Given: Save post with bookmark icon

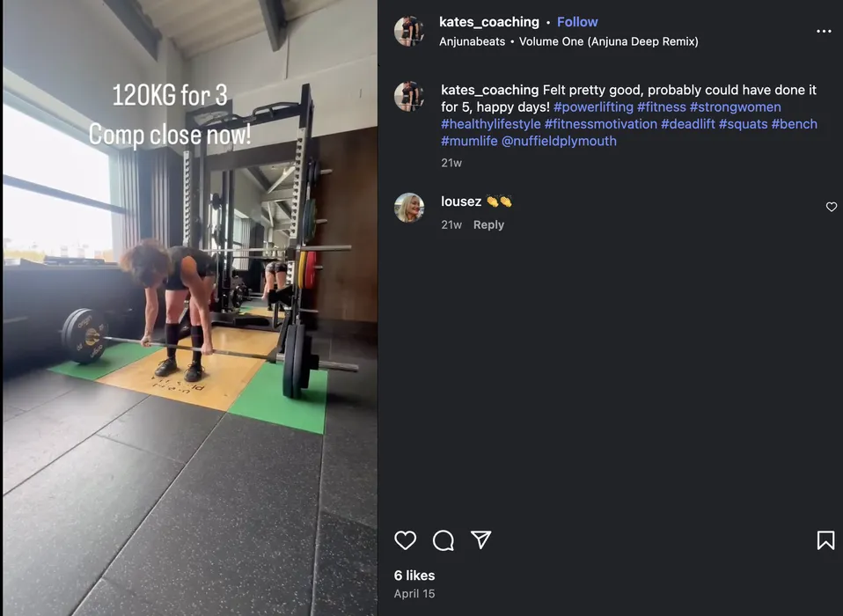Looking at the screenshot, I should pos(825,540).
